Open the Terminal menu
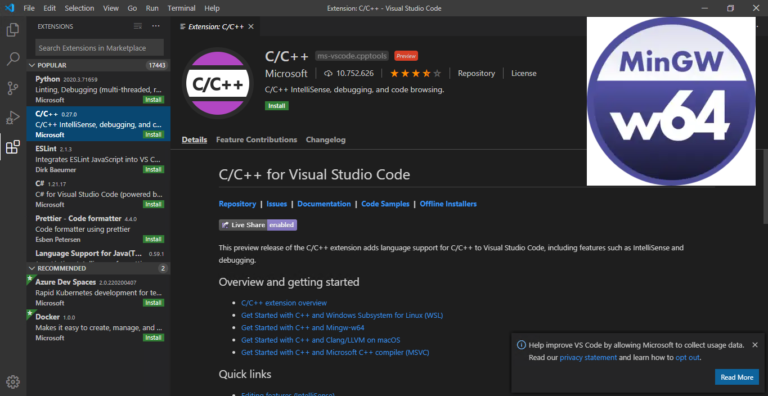Screen dimensions: 768x396 click(x=181, y=8)
